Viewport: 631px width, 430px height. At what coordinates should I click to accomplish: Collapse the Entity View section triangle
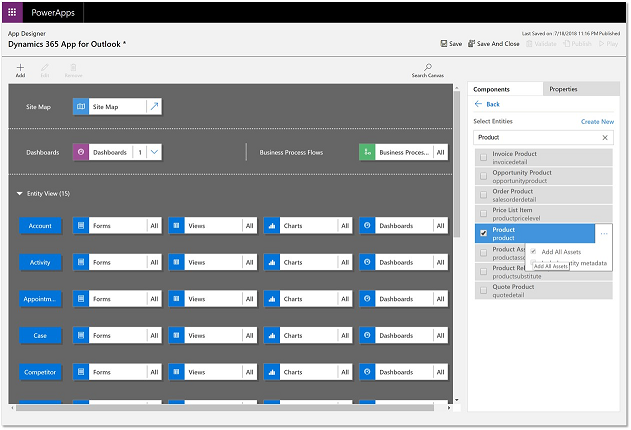(19, 193)
